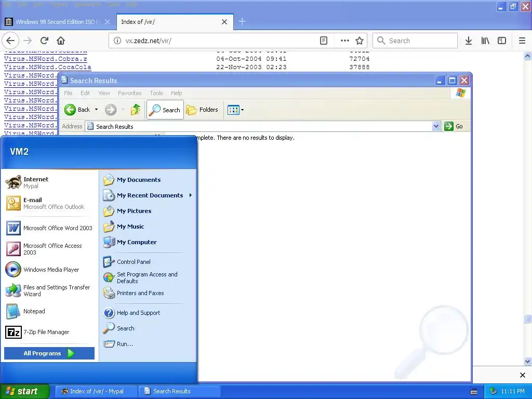Click Back button in Search Results window
532x399 pixels.
coord(77,110)
